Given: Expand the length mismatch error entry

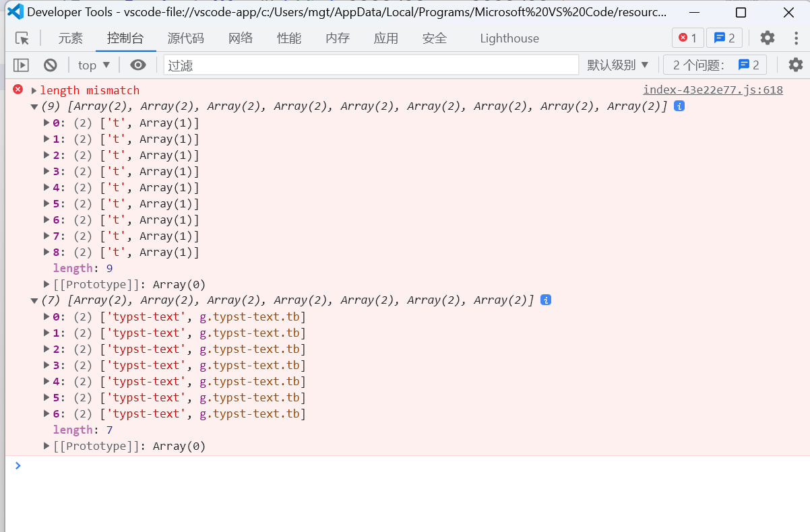Looking at the screenshot, I should [x=32, y=90].
